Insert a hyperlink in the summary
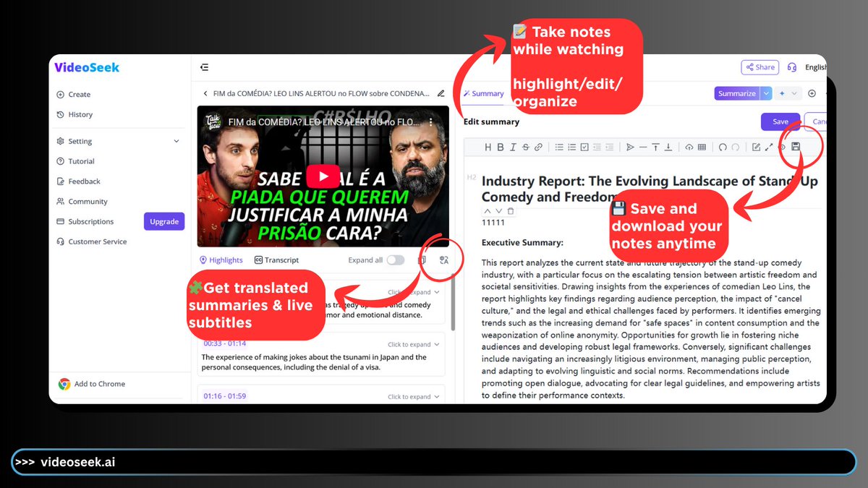The height and width of the screenshot is (488, 868). [538, 147]
